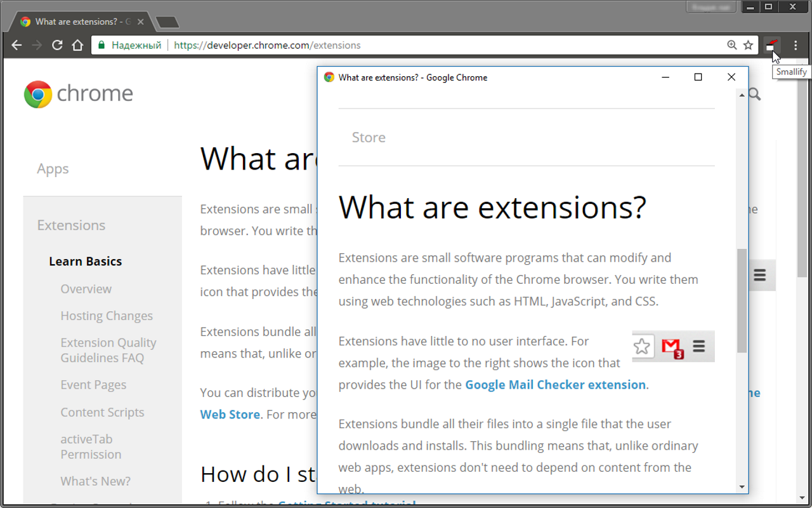Viewport: 812px width, 508px height.
Task: Click the Smallify extension icon in the toolbar
Action: pyautogui.click(x=771, y=45)
